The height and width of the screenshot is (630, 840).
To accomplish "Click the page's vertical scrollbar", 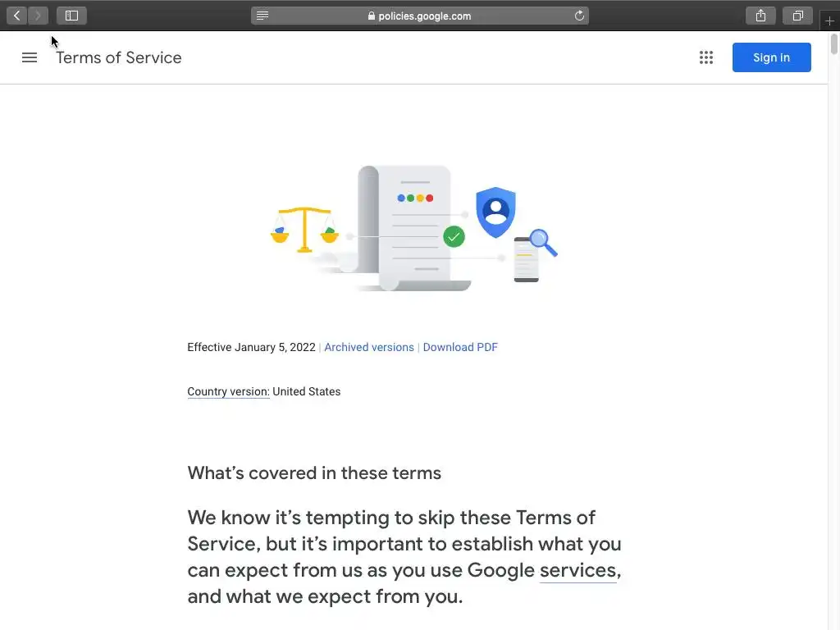I will [833, 45].
